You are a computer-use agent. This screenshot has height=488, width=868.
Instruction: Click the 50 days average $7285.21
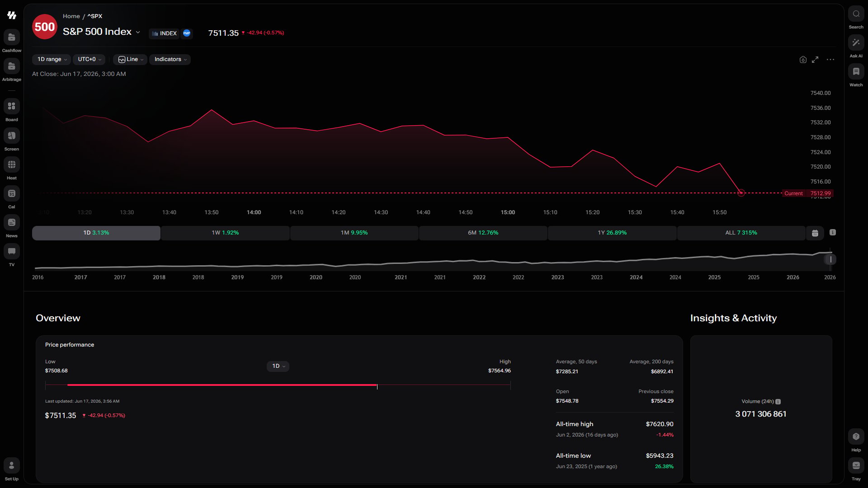coord(567,371)
